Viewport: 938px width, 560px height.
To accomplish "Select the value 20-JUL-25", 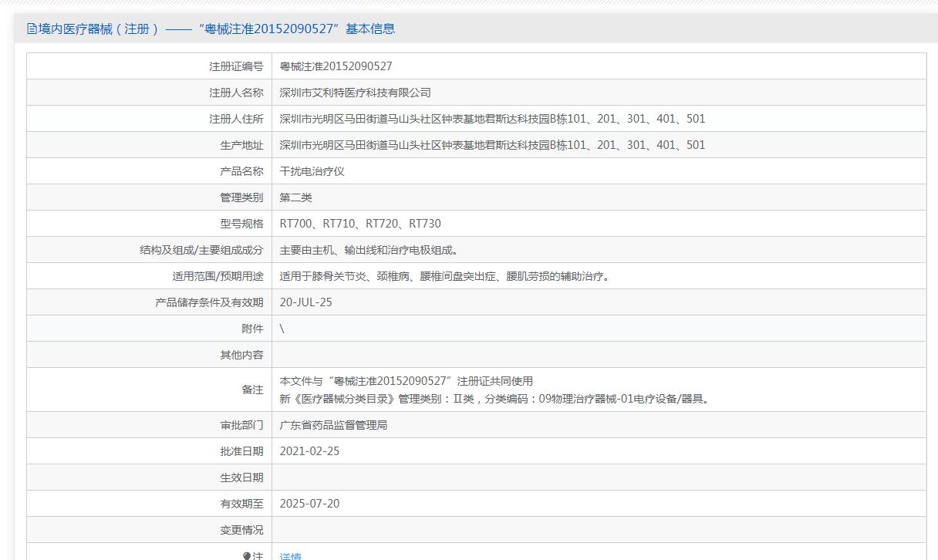I will pos(305,302).
